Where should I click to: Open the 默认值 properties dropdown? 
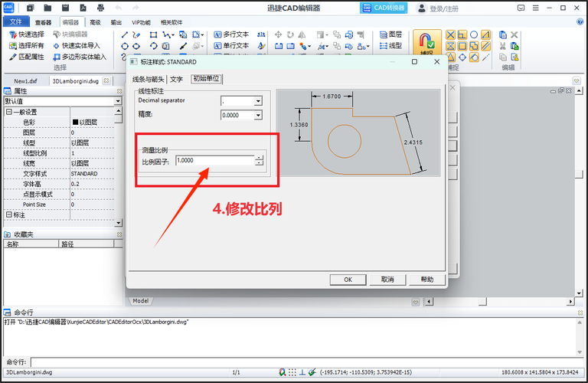118,101
